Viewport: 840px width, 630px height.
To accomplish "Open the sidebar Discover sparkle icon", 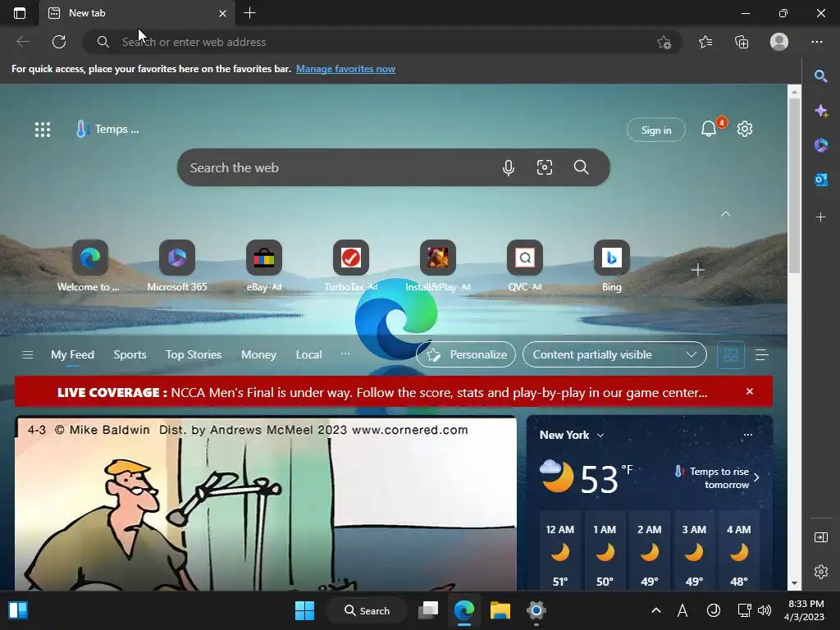I will pyautogui.click(x=820, y=111).
